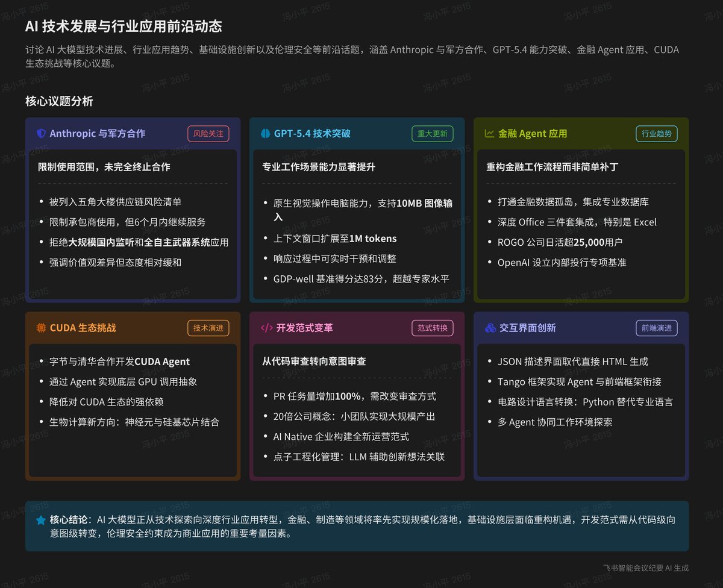
Task: Click bullet Tango 框架实现 Agent 与前端框架衔接
Action: [580, 382]
